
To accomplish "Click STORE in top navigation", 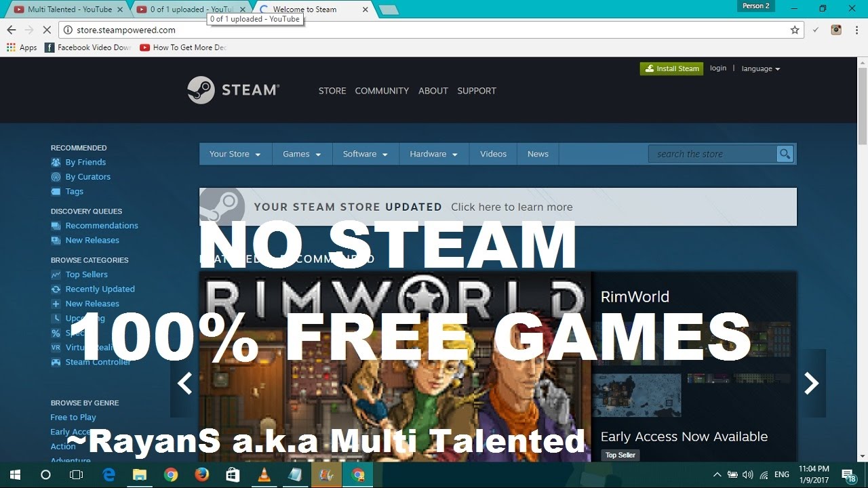I will click(x=332, y=91).
